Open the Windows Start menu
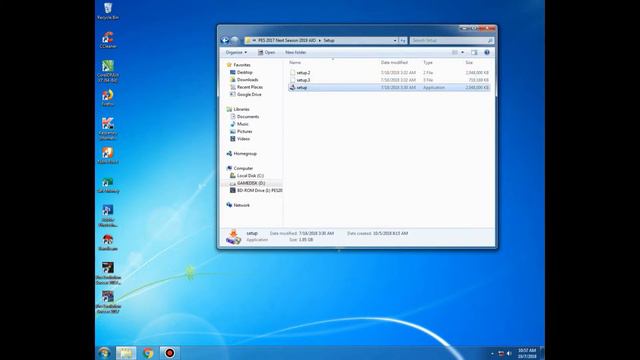 click(x=104, y=353)
